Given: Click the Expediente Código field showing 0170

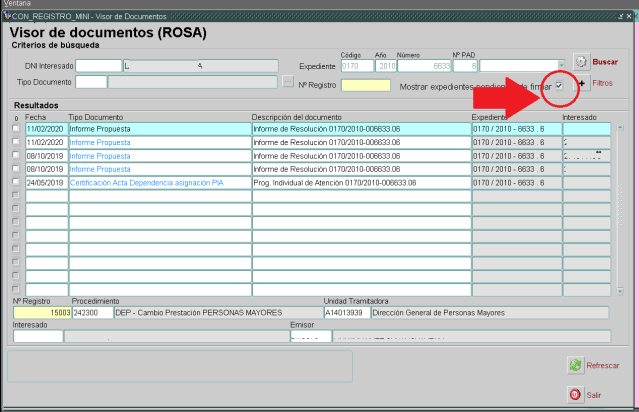Looking at the screenshot, I should [x=355, y=66].
